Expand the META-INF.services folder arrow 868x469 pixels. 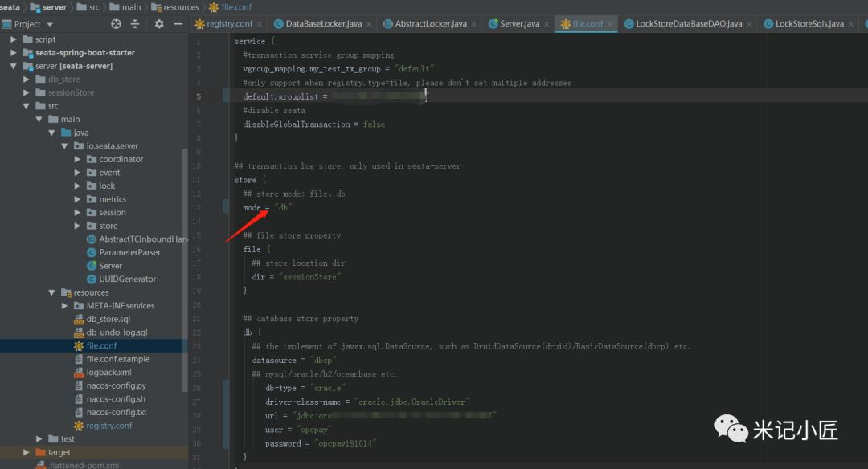pos(64,306)
